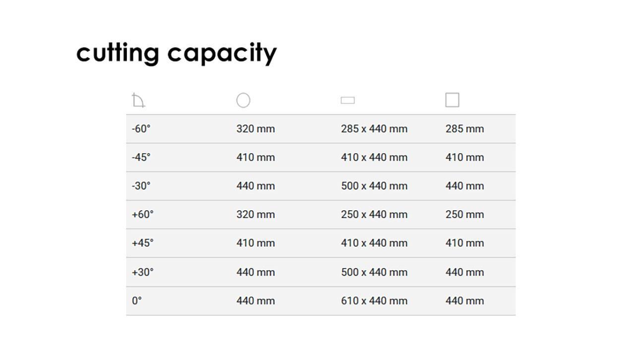Click the 285 mm square capacity value
The height and width of the screenshot is (349, 644).
(x=465, y=129)
